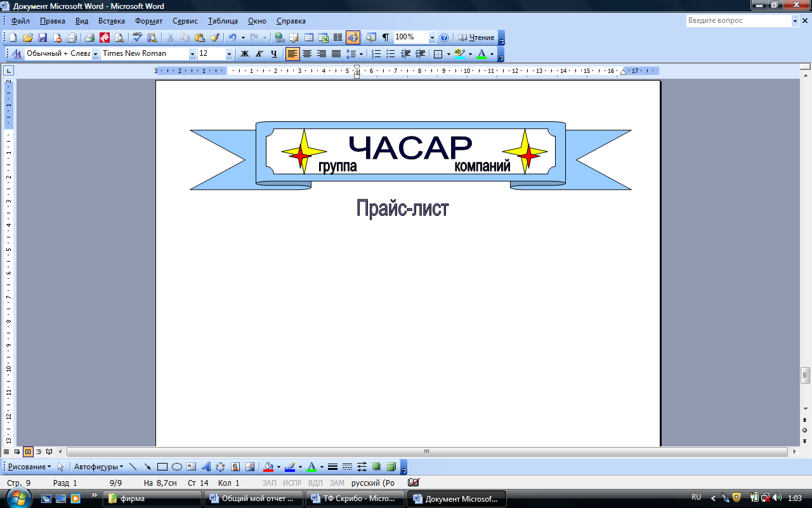Image resolution: width=812 pixels, height=508 pixels.
Task: Insert a table from the toolbar
Action: click(309, 37)
